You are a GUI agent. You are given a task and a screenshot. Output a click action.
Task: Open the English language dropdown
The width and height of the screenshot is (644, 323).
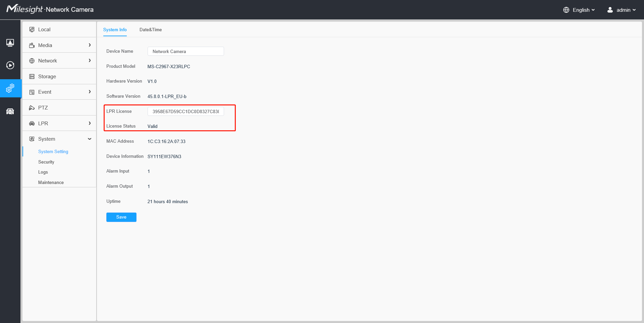(584, 10)
